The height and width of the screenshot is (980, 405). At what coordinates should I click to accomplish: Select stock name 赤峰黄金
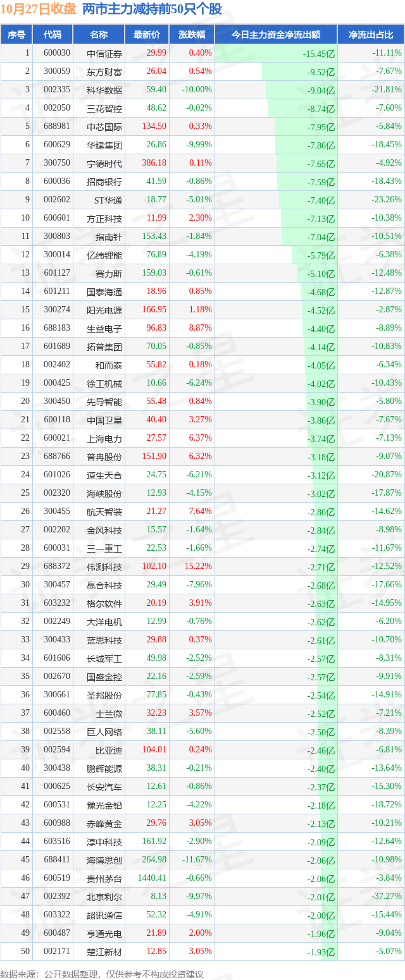pos(104,823)
